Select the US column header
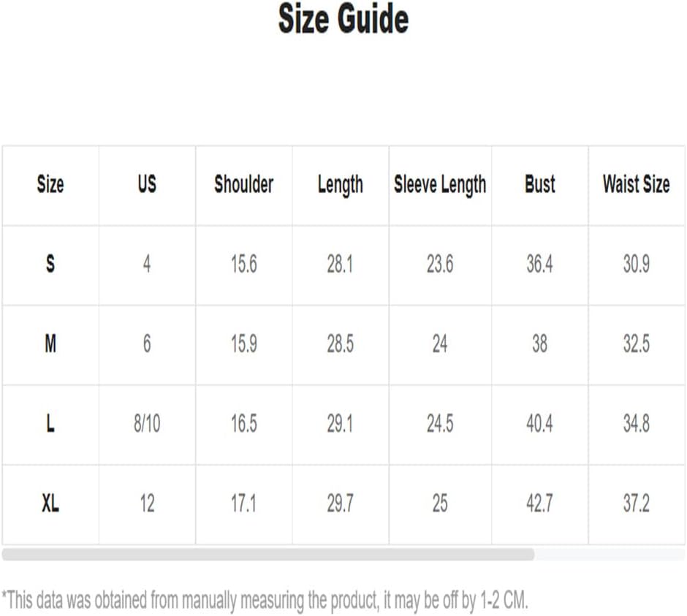687x616 pixels. [147, 184]
